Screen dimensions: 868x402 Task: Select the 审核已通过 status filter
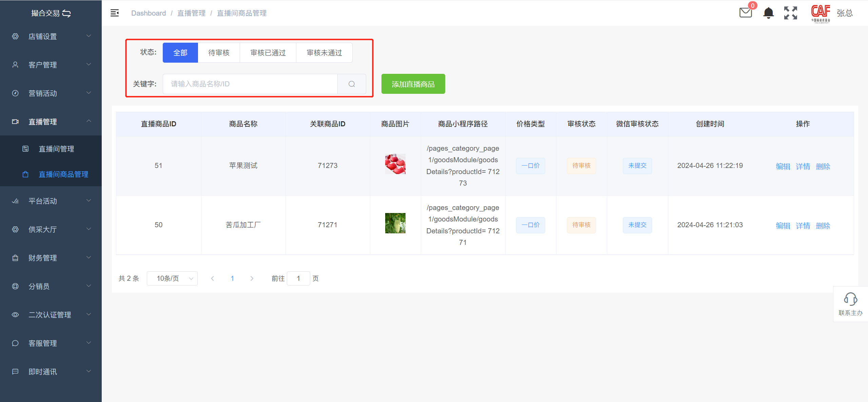tap(268, 53)
